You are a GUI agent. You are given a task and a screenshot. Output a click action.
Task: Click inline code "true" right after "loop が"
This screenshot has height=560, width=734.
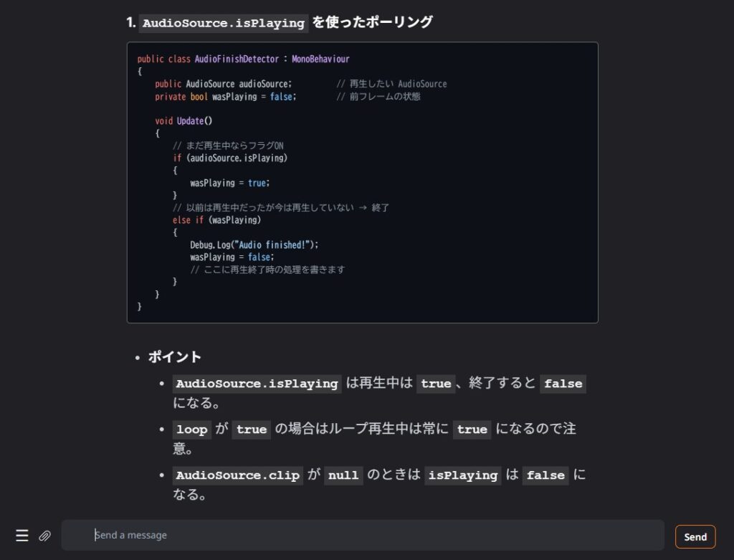(x=252, y=430)
